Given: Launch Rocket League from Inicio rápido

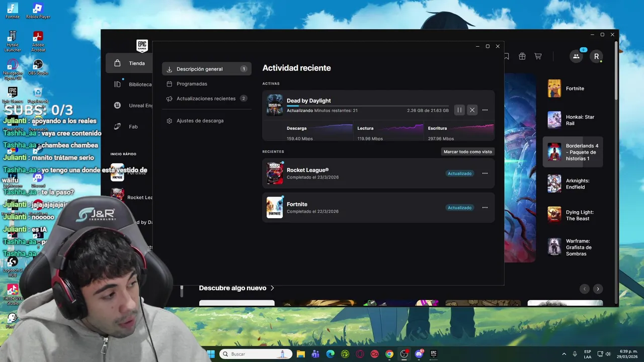Looking at the screenshot, I should point(132,196).
